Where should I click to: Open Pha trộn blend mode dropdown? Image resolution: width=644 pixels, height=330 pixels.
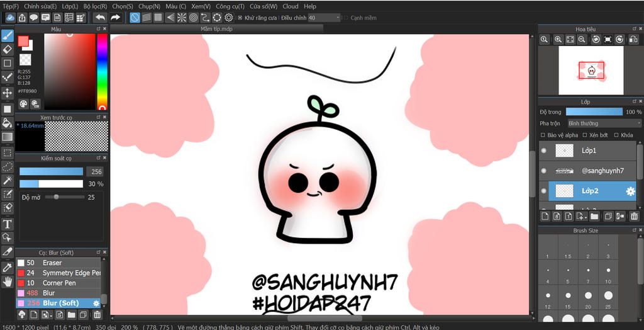(604, 123)
